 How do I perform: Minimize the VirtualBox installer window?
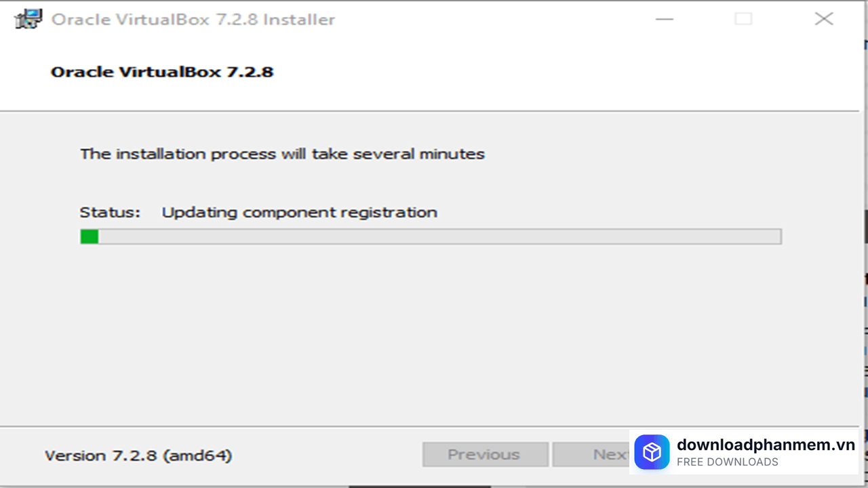(x=665, y=19)
